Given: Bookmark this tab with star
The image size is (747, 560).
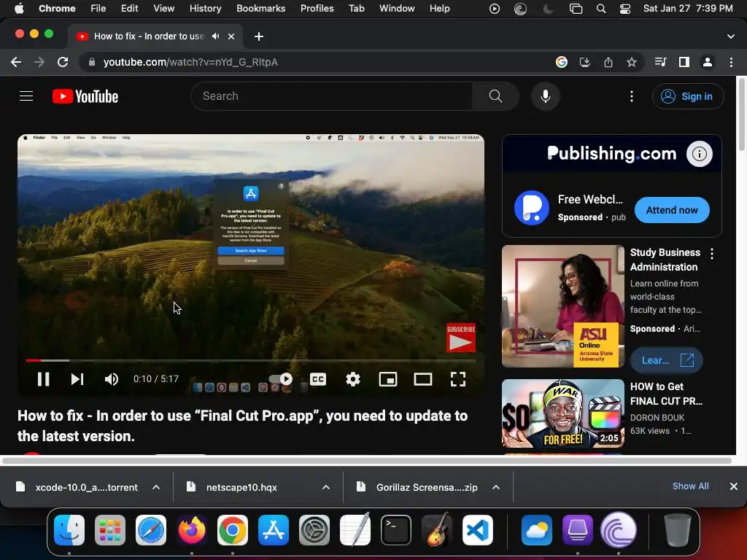Looking at the screenshot, I should pyautogui.click(x=632, y=62).
